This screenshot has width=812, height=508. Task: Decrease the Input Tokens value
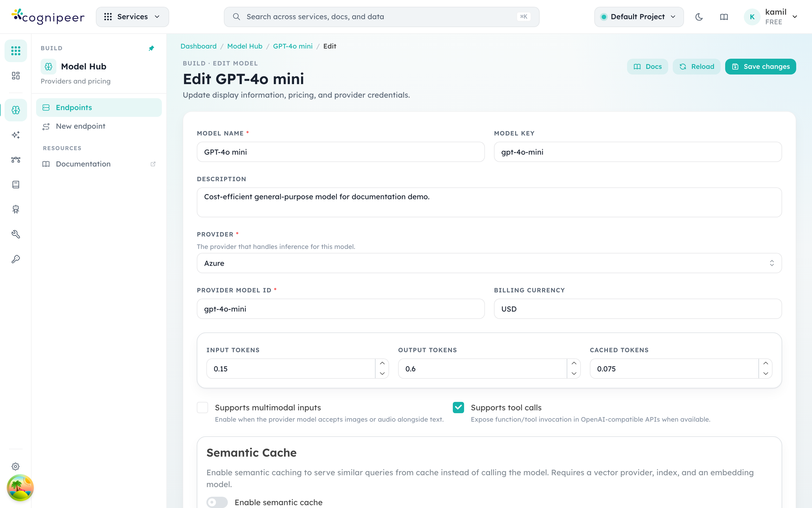(x=382, y=374)
